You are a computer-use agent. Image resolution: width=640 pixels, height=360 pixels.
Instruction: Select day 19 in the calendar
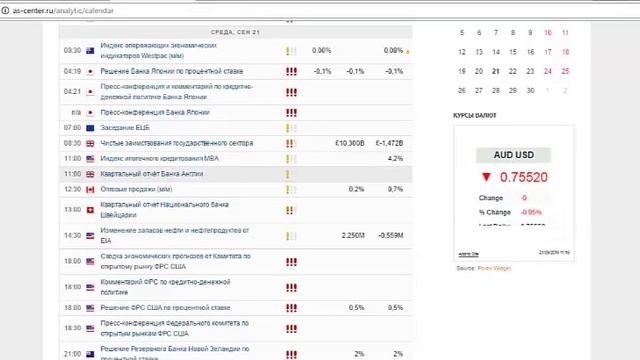[x=462, y=71]
